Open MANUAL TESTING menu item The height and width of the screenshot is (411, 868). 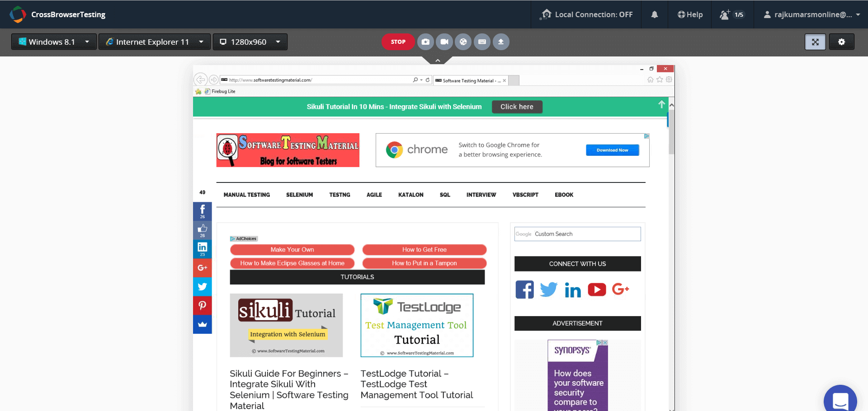click(246, 195)
